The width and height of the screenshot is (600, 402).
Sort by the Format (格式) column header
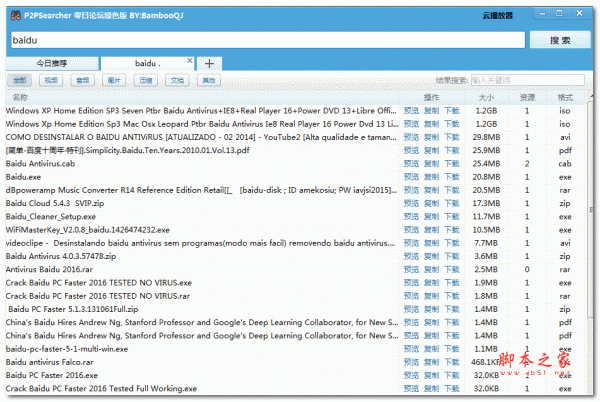pyautogui.click(x=565, y=98)
